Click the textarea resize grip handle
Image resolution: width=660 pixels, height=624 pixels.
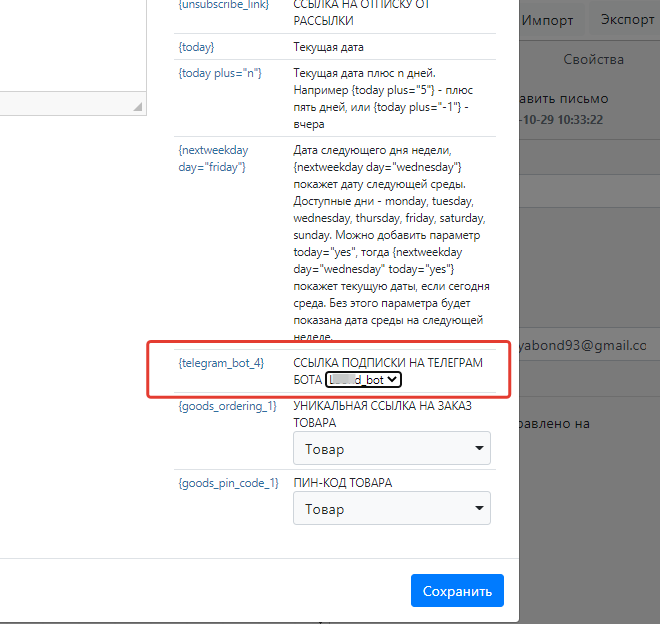(x=137, y=107)
